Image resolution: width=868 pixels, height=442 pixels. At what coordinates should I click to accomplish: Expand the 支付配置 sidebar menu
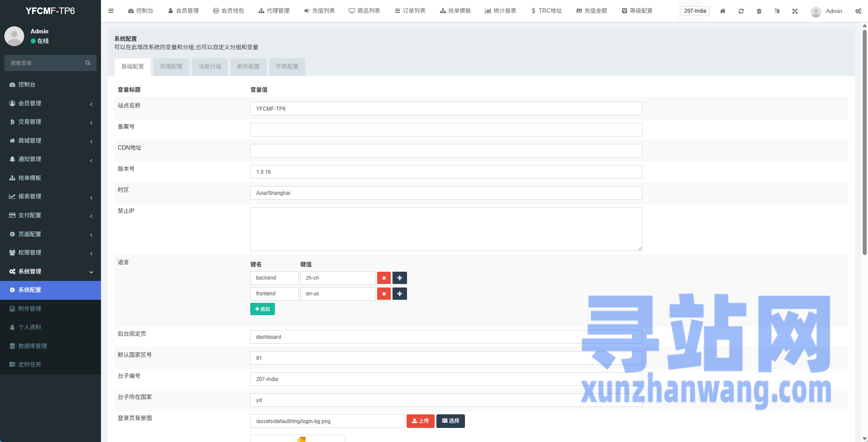50,215
